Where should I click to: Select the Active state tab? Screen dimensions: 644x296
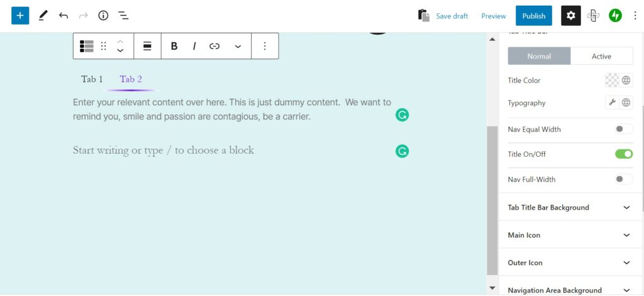click(601, 56)
